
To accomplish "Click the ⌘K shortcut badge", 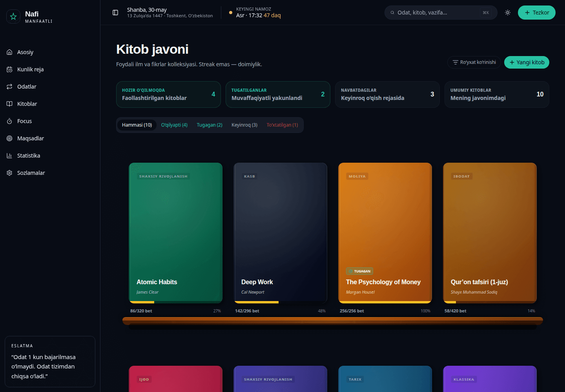I will [x=486, y=13].
